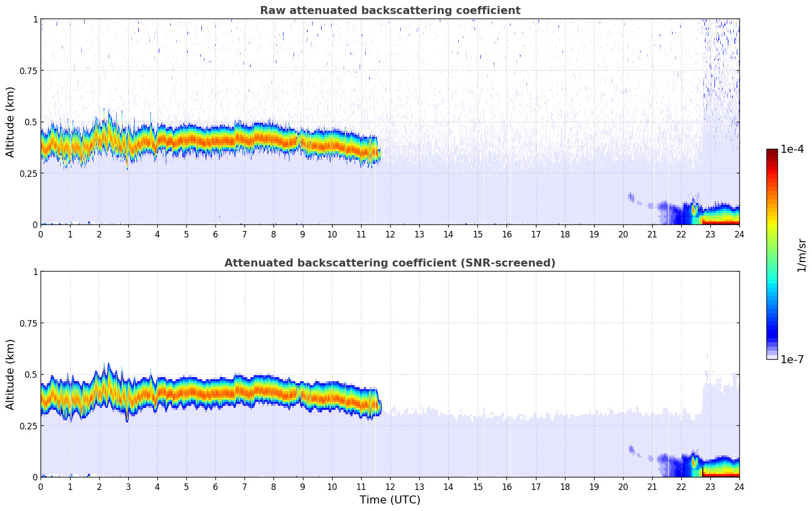Click the top plot's 1 km altitude tick label
The width and height of the screenshot is (812, 511).
(35, 19)
